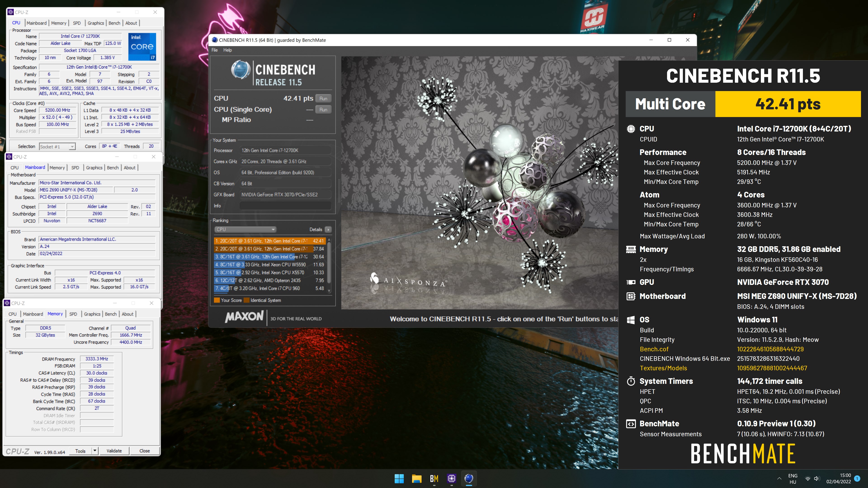Click Close button in CPU-Z

[x=145, y=451]
